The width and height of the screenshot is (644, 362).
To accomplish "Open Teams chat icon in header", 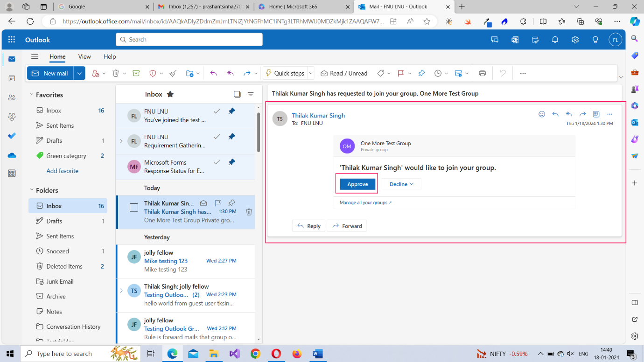I will (x=495, y=40).
